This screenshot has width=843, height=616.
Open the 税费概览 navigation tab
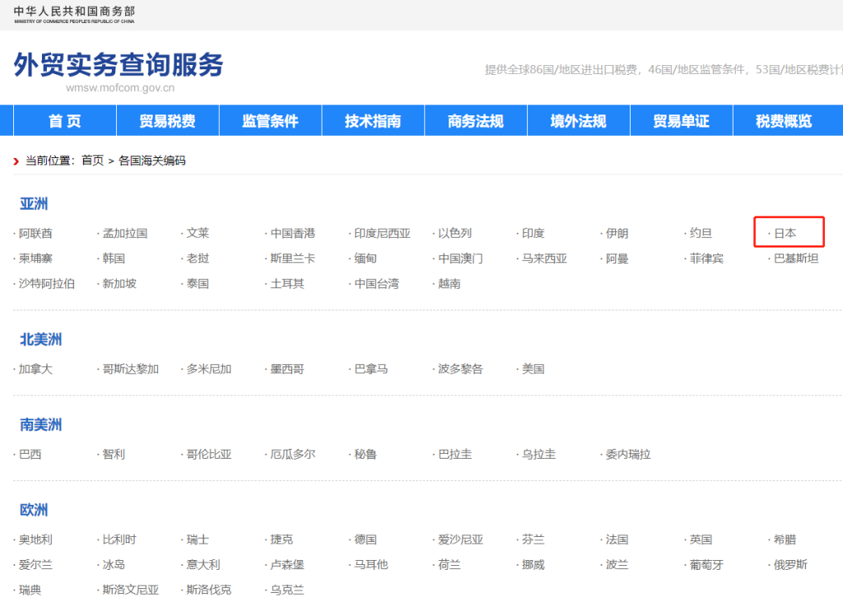tap(784, 120)
